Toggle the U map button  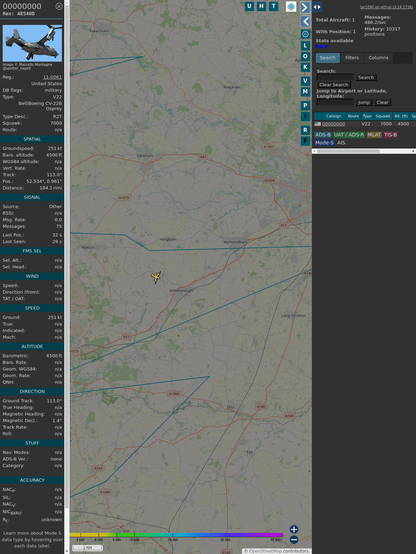click(x=249, y=6)
